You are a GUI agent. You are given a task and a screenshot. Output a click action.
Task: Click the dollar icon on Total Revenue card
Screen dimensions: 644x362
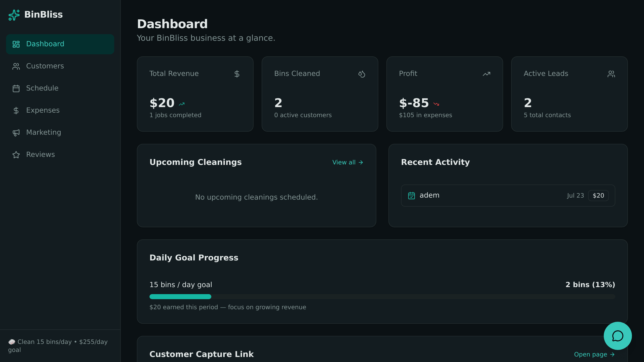[x=237, y=74]
